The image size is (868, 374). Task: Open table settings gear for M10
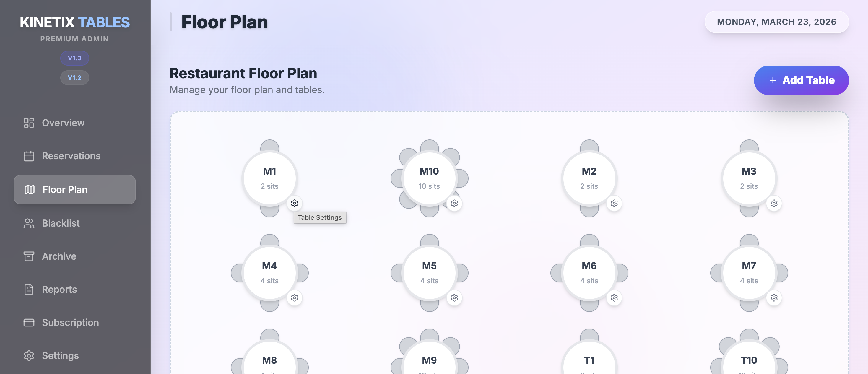[454, 203]
